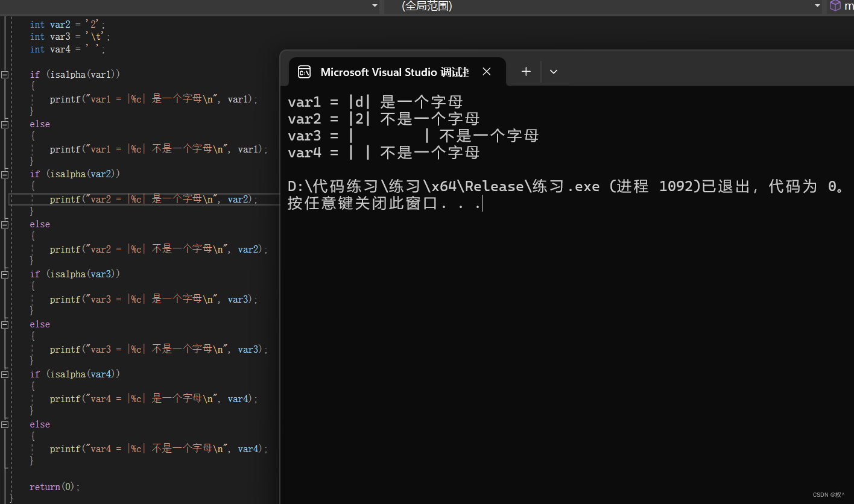Screen dimensions: 854x504
Task: Collapse the if (isalpha(var4)) block
Action: [x=5, y=375]
